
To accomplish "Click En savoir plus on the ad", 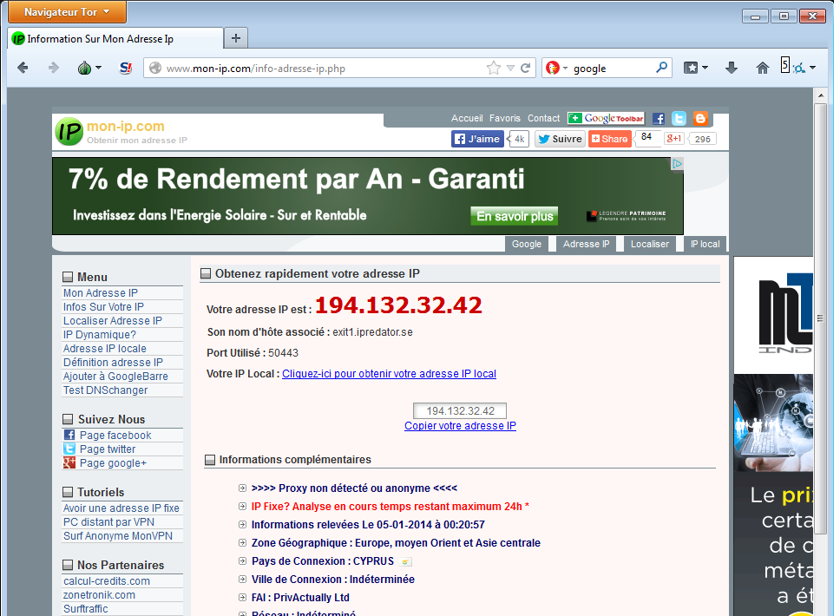I will point(515,216).
